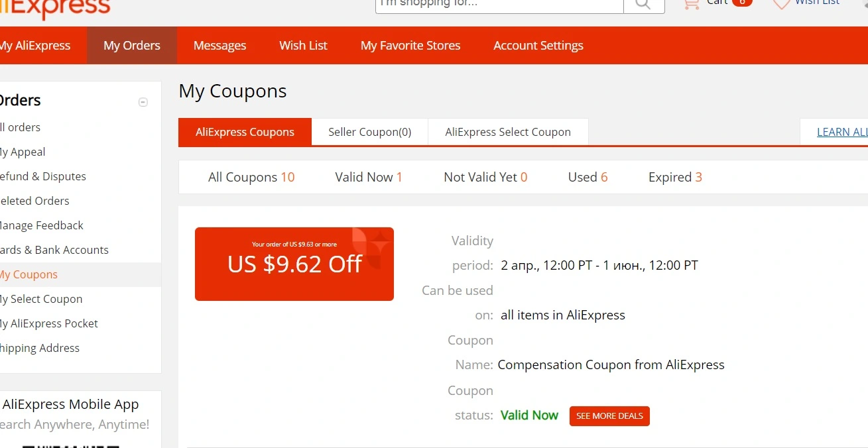The image size is (868, 448).
Task: Open My Orders in the navigation bar
Action: pos(132,46)
